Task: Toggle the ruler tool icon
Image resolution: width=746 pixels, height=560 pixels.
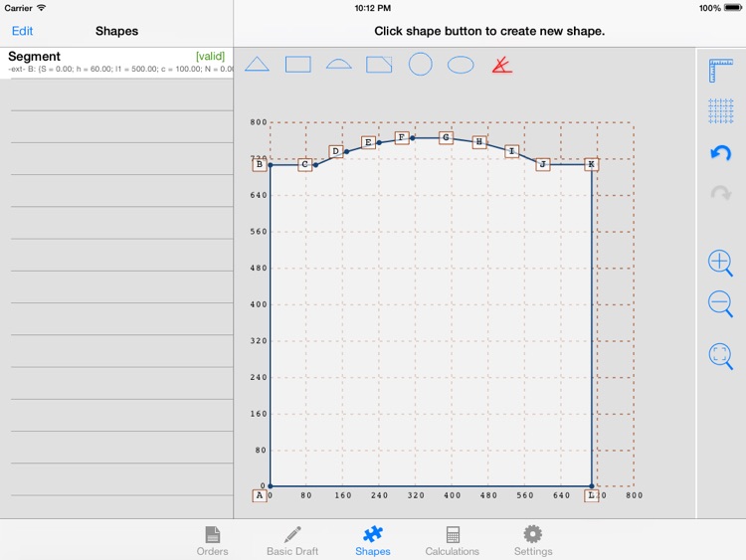Action: 721,71
